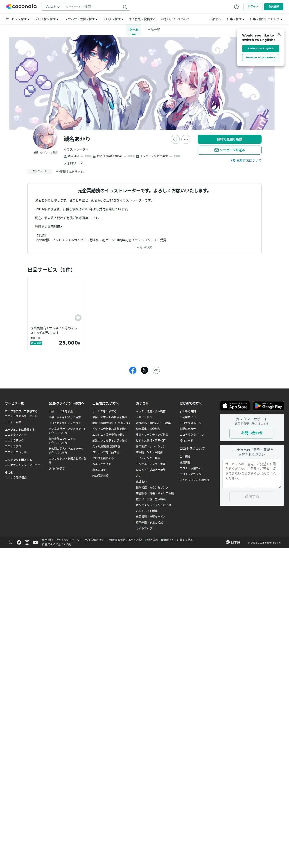Open the three-dot more options menu
Image resolution: width=289 pixels, height=868 pixels.
click(x=186, y=139)
